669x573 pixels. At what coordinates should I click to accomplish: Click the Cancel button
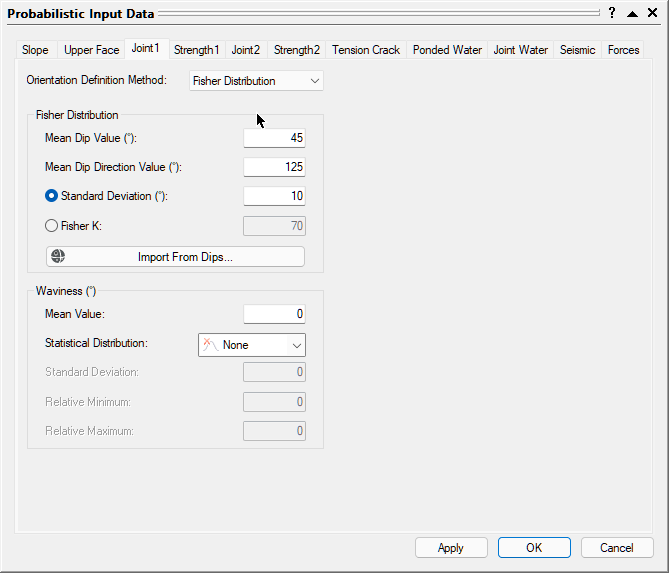pyautogui.click(x=616, y=547)
